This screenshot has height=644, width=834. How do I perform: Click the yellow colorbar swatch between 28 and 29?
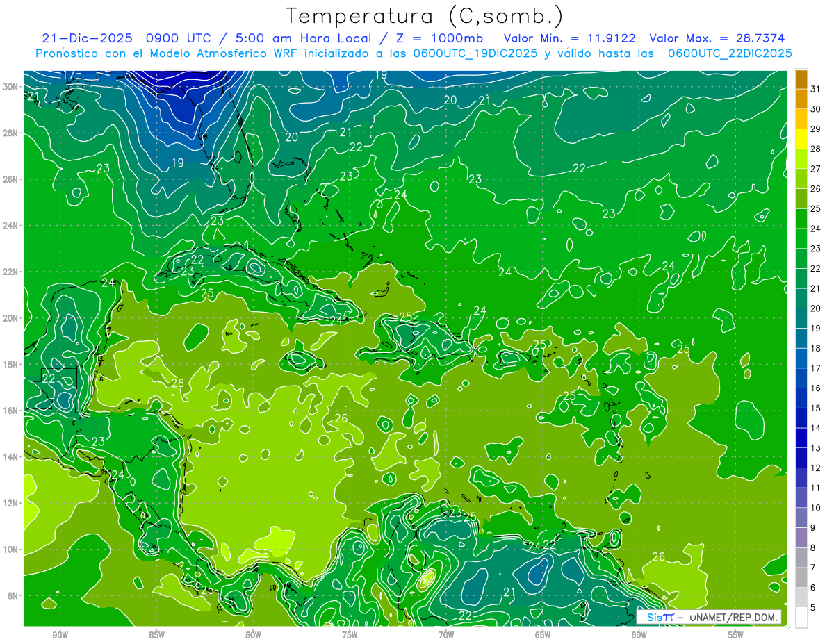click(801, 138)
